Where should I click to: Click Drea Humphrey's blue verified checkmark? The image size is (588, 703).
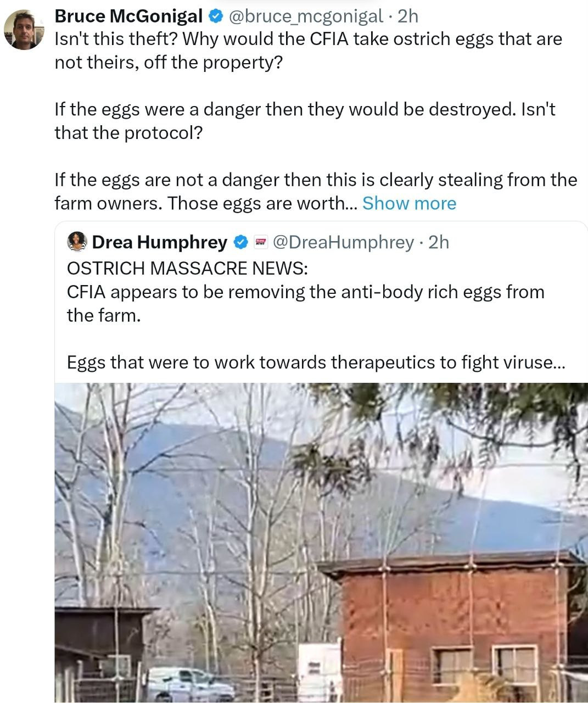(x=240, y=242)
